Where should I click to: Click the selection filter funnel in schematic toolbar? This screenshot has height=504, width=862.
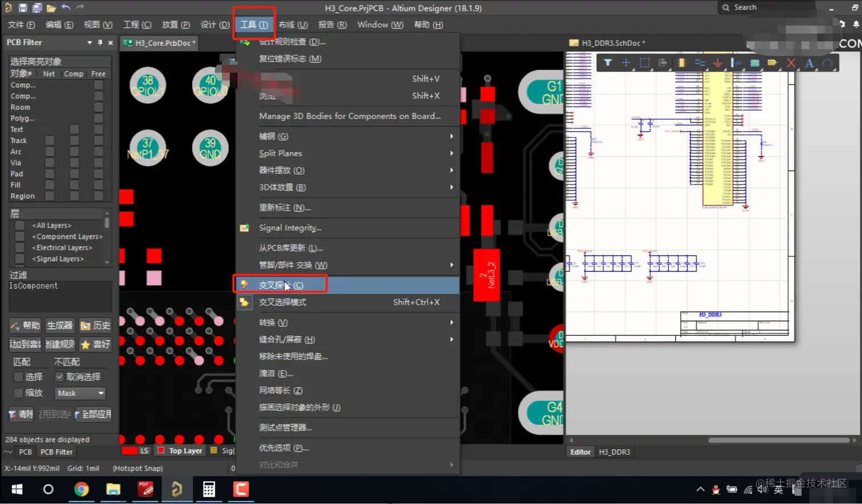608,63
